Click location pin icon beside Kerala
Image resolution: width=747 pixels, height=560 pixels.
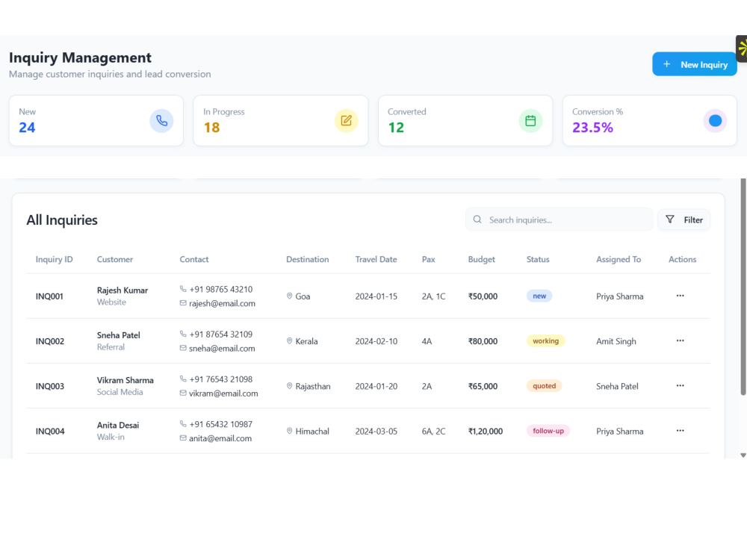tap(289, 341)
